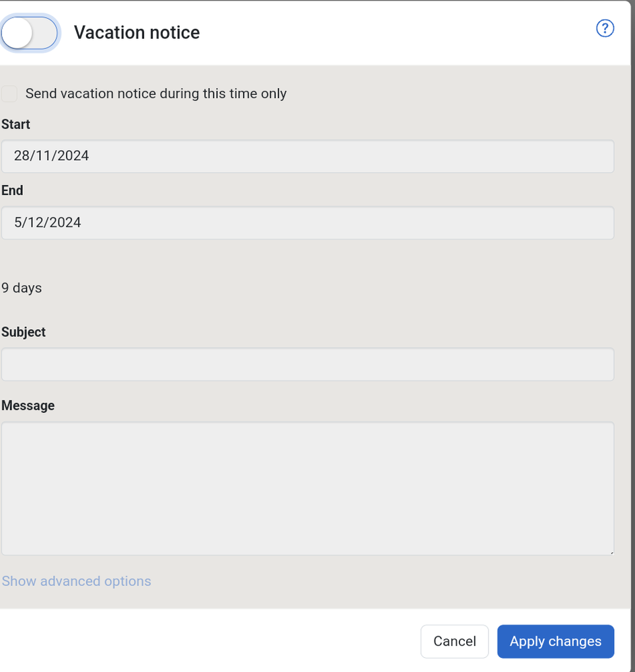Check 'Send vacation notice during this time only'
The height and width of the screenshot is (672, 635).
point(9,94)
